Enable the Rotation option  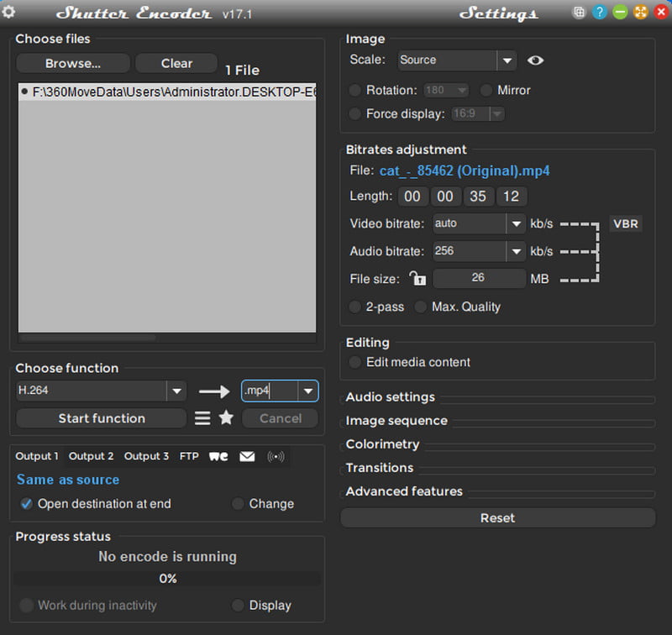coord(354,91)
